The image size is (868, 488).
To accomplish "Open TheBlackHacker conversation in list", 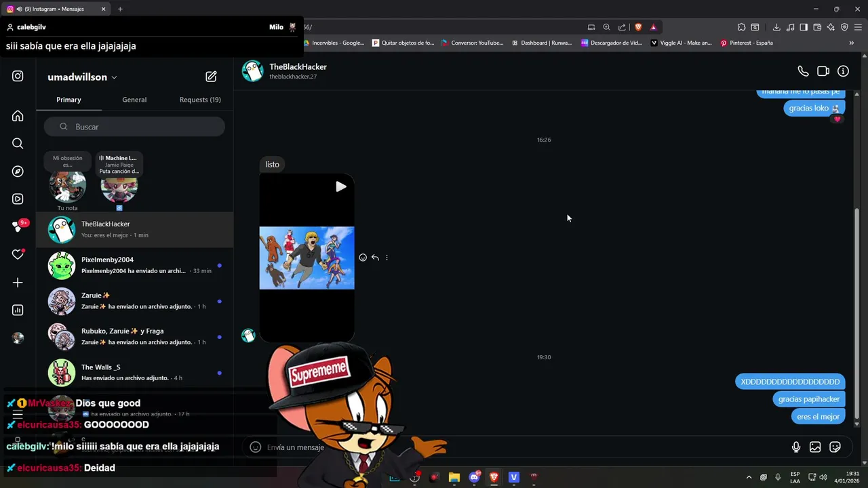I will [134, 229].
